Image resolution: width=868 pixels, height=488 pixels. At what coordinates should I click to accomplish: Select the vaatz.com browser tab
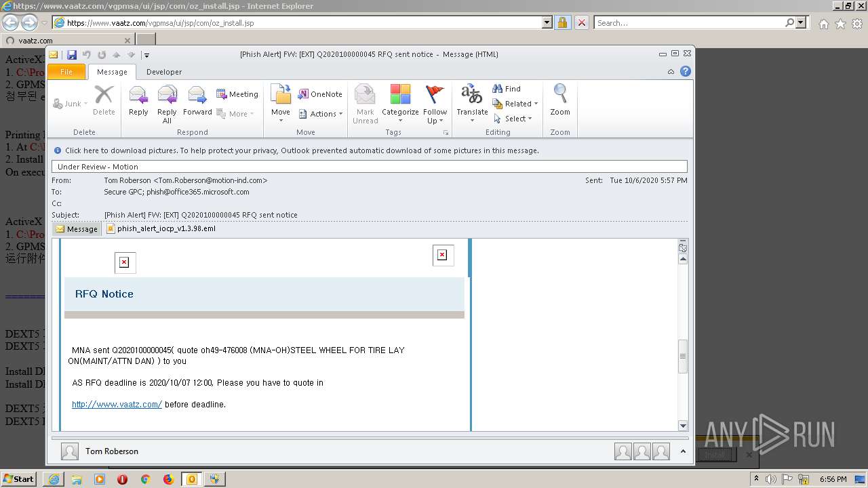tap(66, 41)
